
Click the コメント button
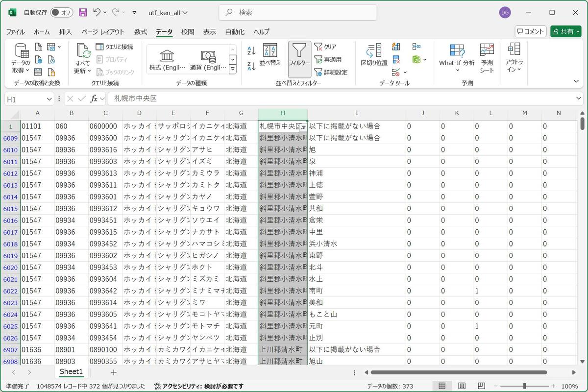coord(531,31)
